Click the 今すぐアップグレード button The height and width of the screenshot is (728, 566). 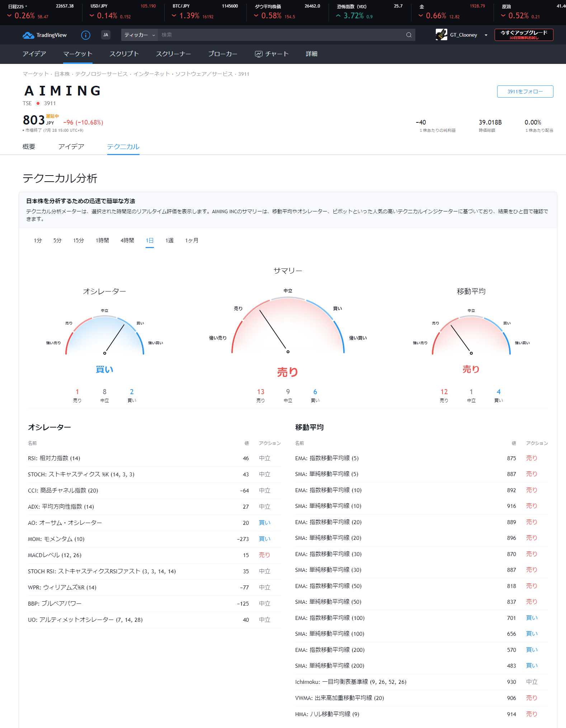(x=524, y=35)
